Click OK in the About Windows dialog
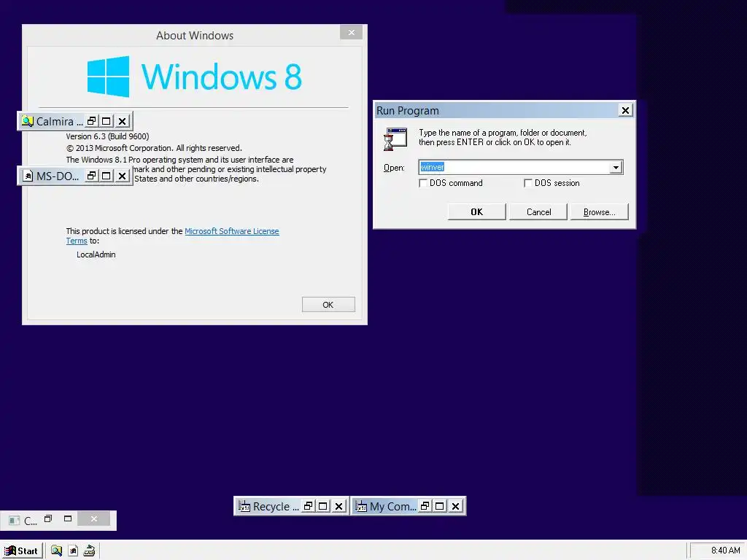 pyautogui.click(x=328, y=305)
